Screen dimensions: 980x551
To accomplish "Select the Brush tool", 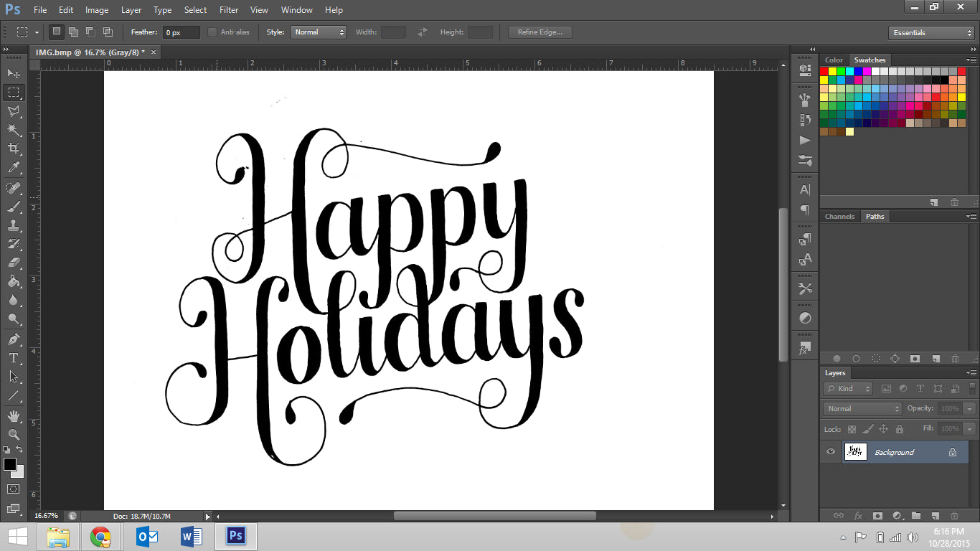I will click(14, 207).
